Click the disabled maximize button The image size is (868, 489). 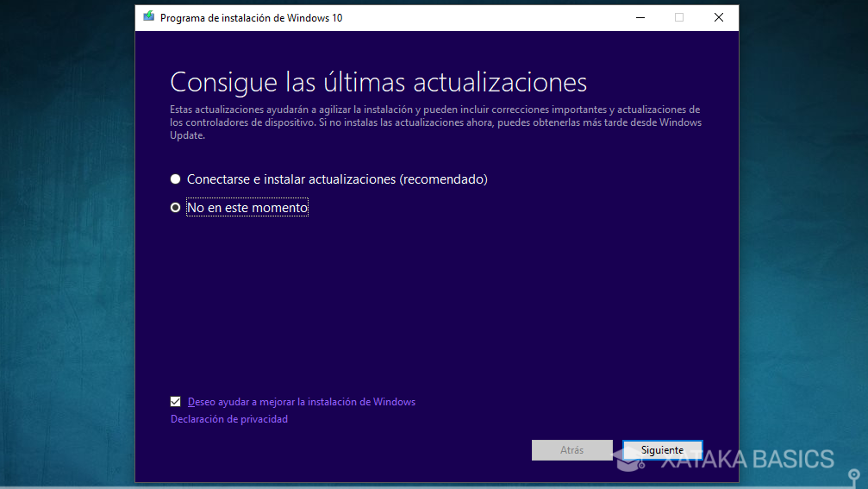679,18
